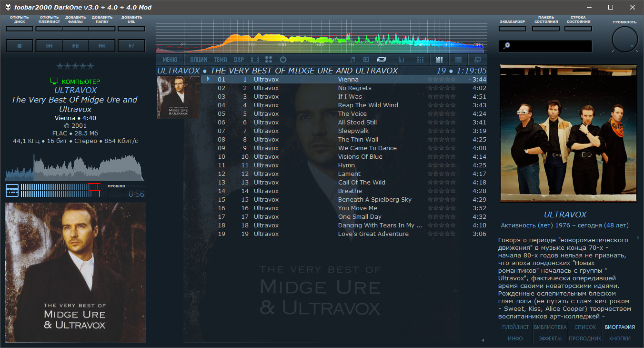The width and height of the screenshot is (644, 348).
Task: Click the film strip video icon
Action: (x=255, y=60)
